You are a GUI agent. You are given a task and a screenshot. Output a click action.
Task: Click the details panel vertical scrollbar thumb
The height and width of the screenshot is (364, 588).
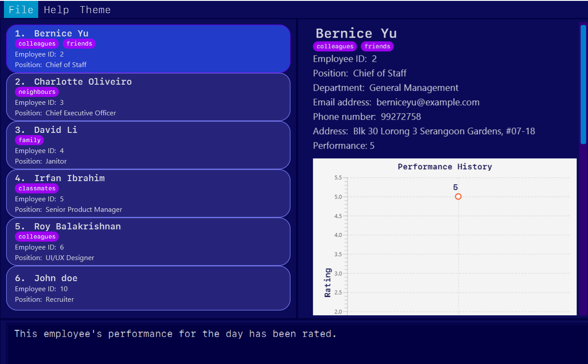coord(583,85)
